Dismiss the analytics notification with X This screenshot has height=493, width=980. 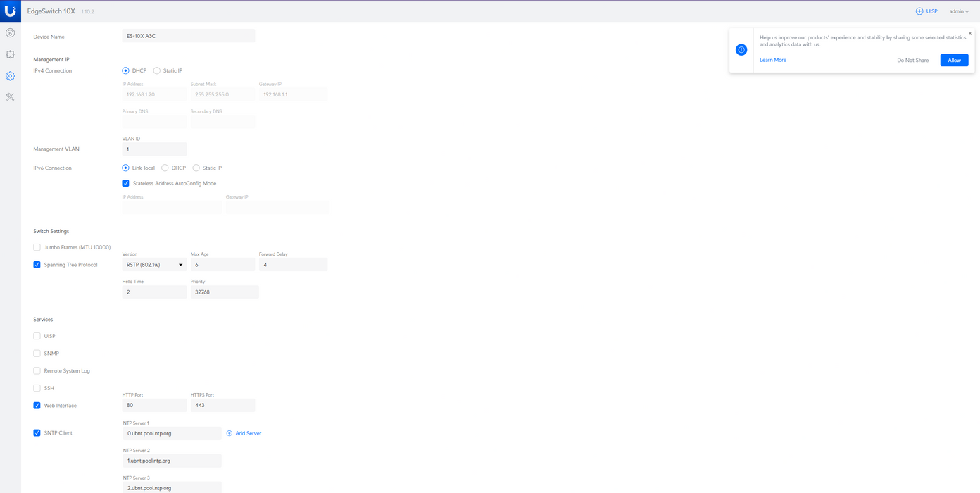(x=969, y=33)
